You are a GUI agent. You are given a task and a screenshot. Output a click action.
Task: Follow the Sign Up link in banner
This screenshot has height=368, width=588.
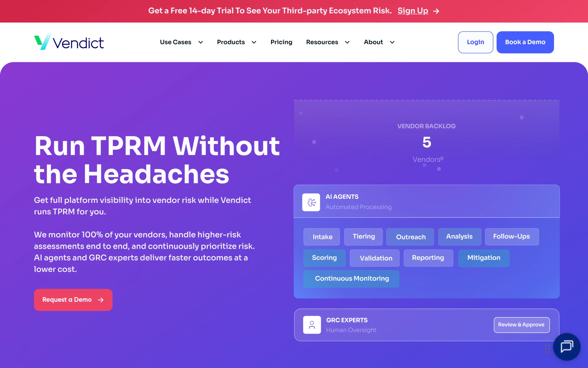413,11
